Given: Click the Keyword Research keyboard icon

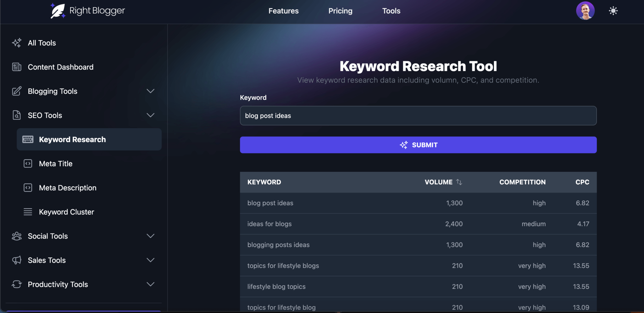Looking at the screenshot, I should pos(28,139).
